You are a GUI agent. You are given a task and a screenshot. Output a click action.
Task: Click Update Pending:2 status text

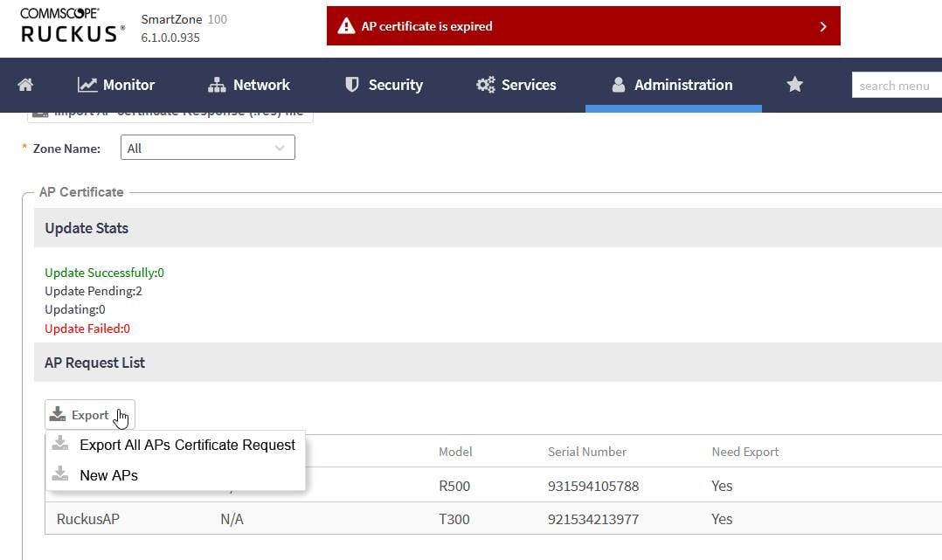[x=94, y=292]
